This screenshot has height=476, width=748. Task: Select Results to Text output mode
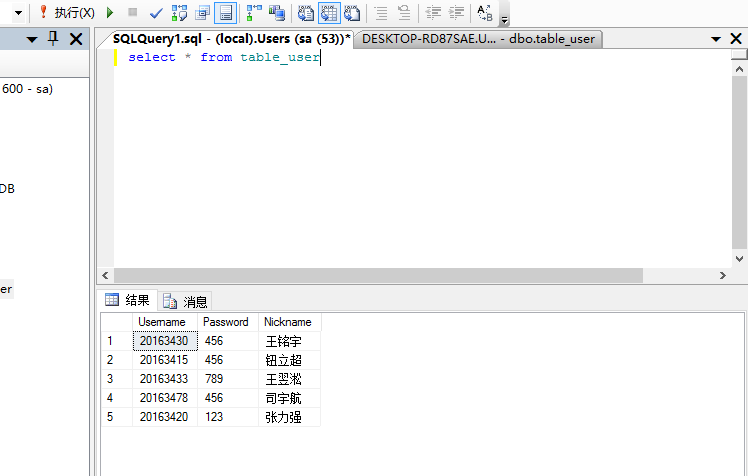[306, 13]
